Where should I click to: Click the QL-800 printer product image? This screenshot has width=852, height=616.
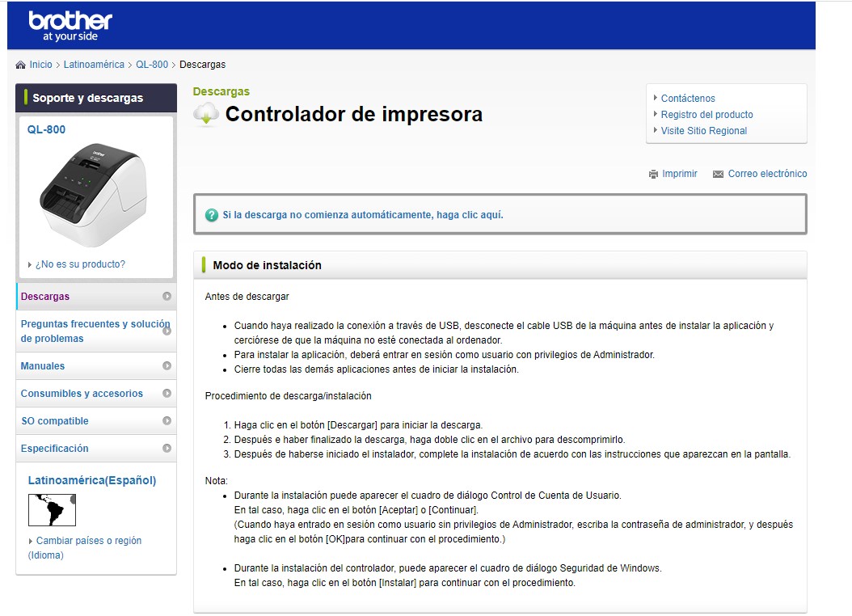pos(94,195)
